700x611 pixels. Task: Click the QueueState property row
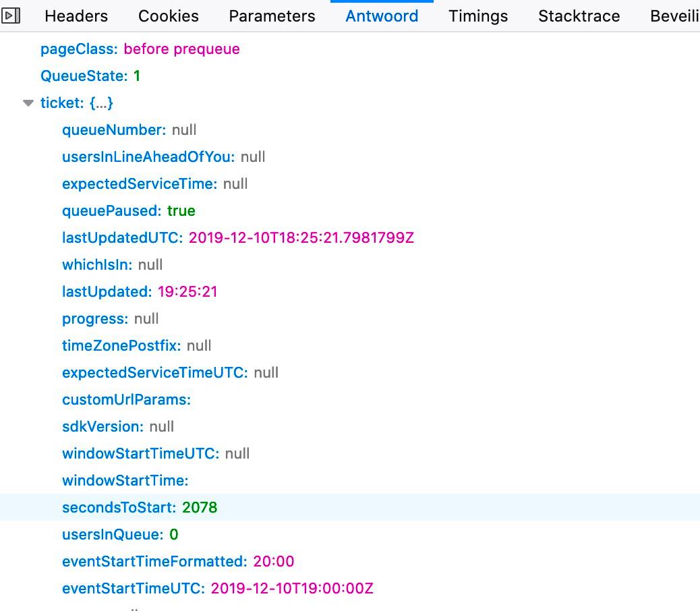(x=90, y=76)
